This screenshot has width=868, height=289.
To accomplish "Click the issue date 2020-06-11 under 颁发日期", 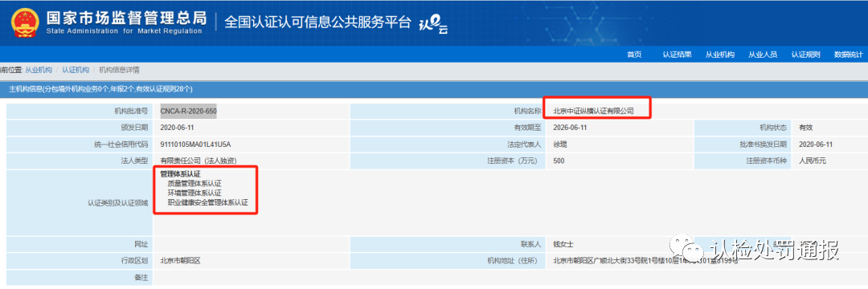I will (x=177, y=128).
